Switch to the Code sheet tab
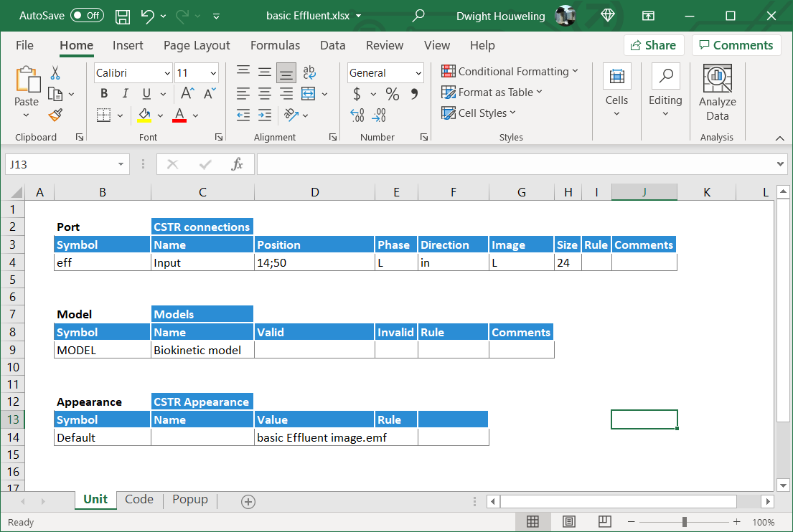The height and width of the screenshot is (532, 793). 139,500
